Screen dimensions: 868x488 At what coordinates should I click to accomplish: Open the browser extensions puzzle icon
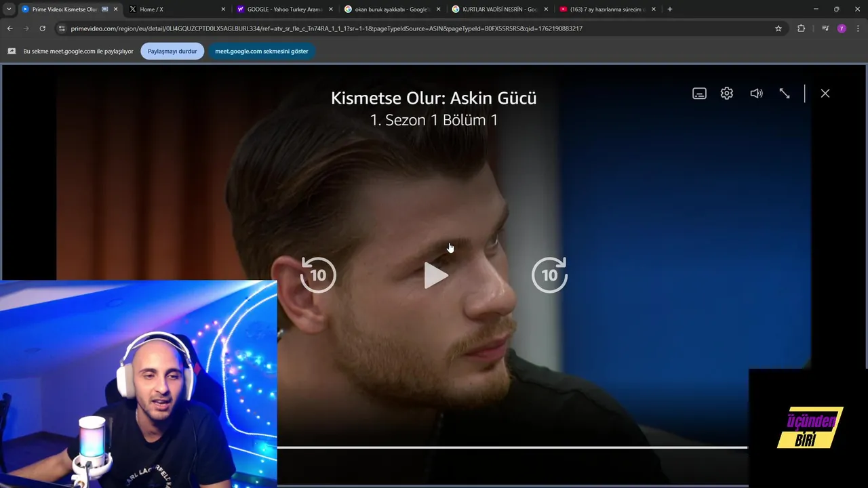[802, 28]
